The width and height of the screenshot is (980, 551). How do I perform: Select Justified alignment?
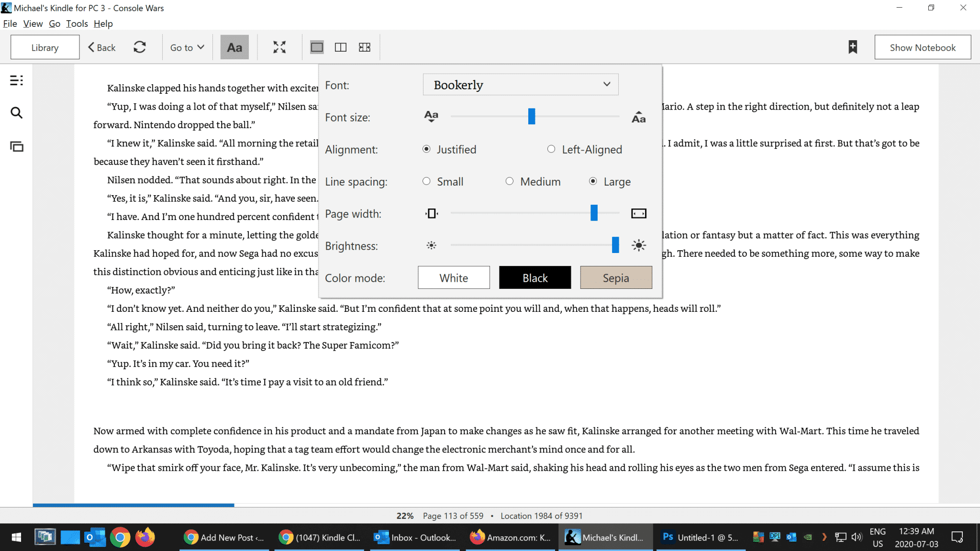[449, 149]
